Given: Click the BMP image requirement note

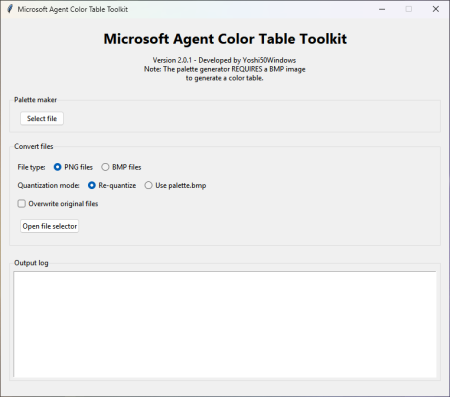Looking at the screenshot, I should pyautogui.click(x=224, y=74).
